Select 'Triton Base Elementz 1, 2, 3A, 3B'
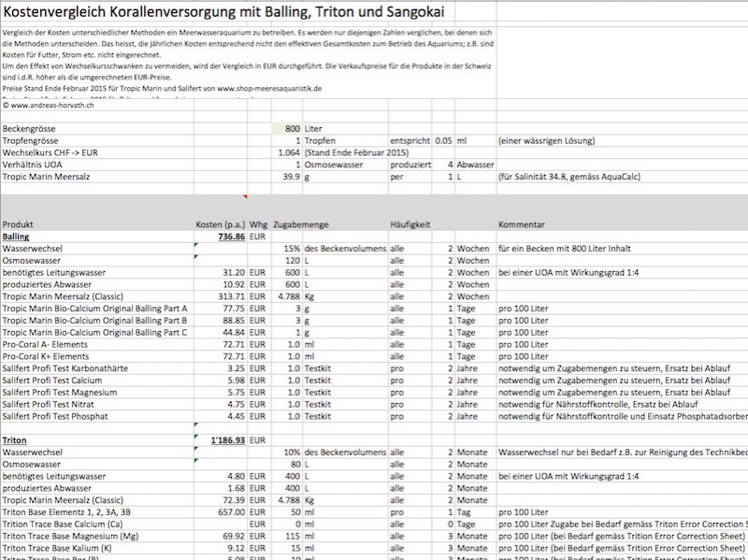Image resolution: width=748 pixels, height=560 pixels. click(x=66, y=512)
